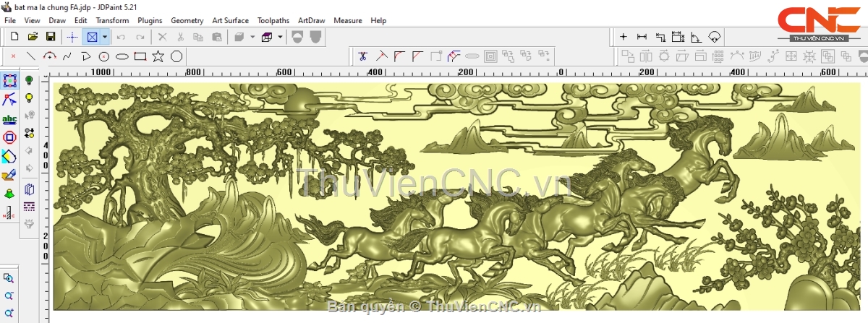This screenshot has width=868, height=323.
Task: Click the Delete X icon
Action: [162, 36]
